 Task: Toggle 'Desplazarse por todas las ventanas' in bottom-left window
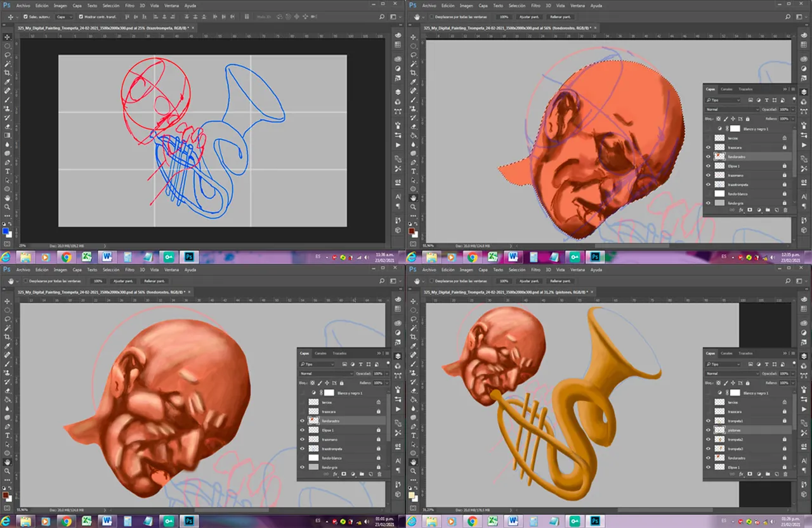point(25,280)
